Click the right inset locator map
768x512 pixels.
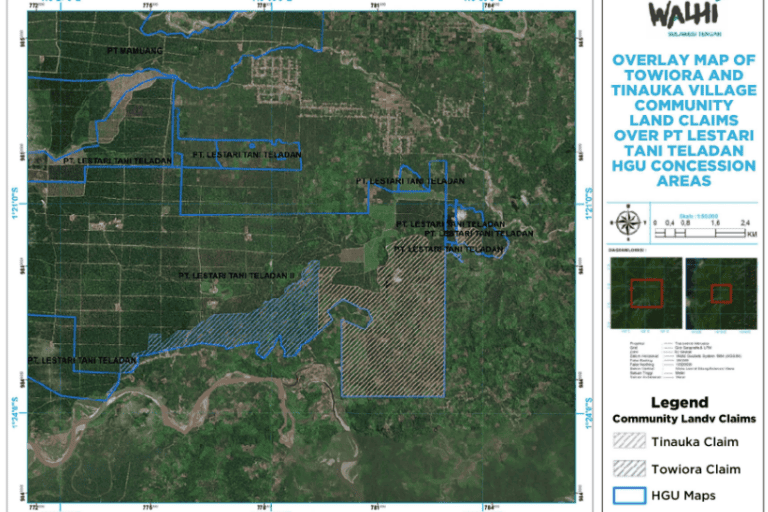pyautogui.click(x=721, y=293)
